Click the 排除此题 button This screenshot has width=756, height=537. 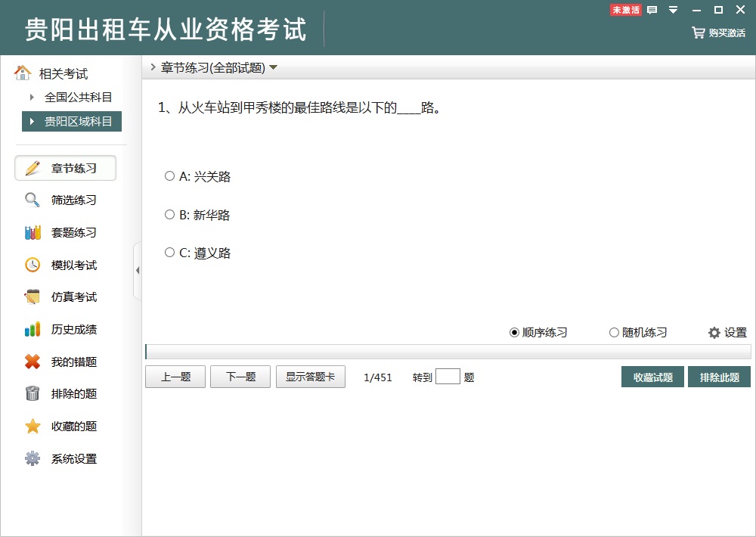pyautogui.click(x=720, y=377)
